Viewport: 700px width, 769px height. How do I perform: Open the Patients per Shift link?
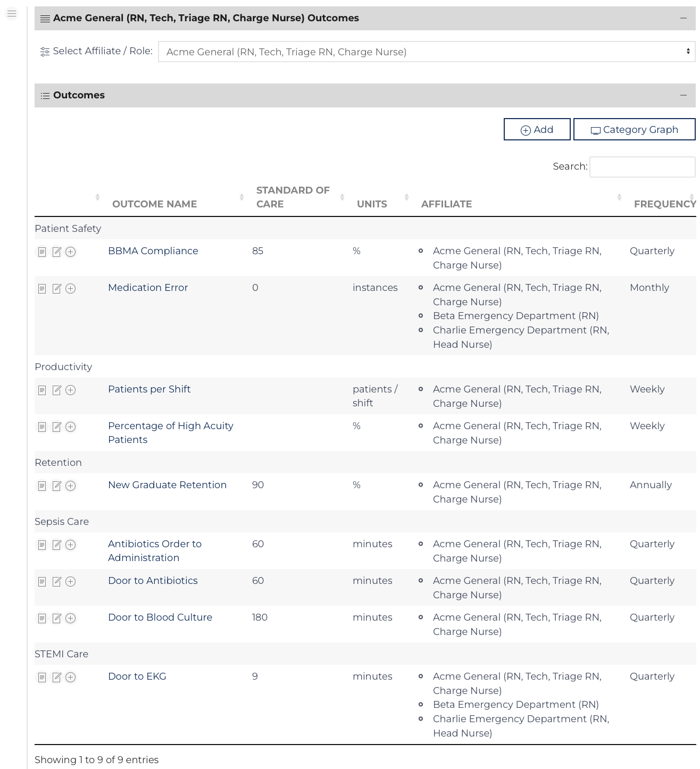click(149, 389)
